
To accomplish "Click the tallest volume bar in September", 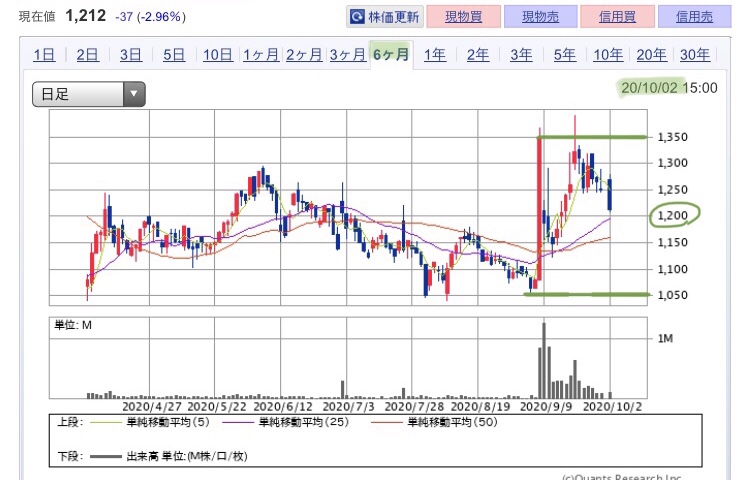I will tap(544, 361).
